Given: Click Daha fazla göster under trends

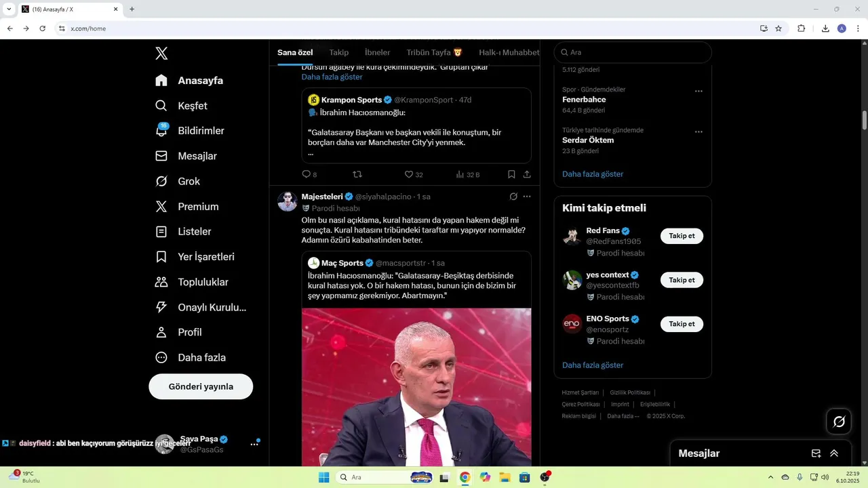Looking at the screenshot, I should point(593,174).
